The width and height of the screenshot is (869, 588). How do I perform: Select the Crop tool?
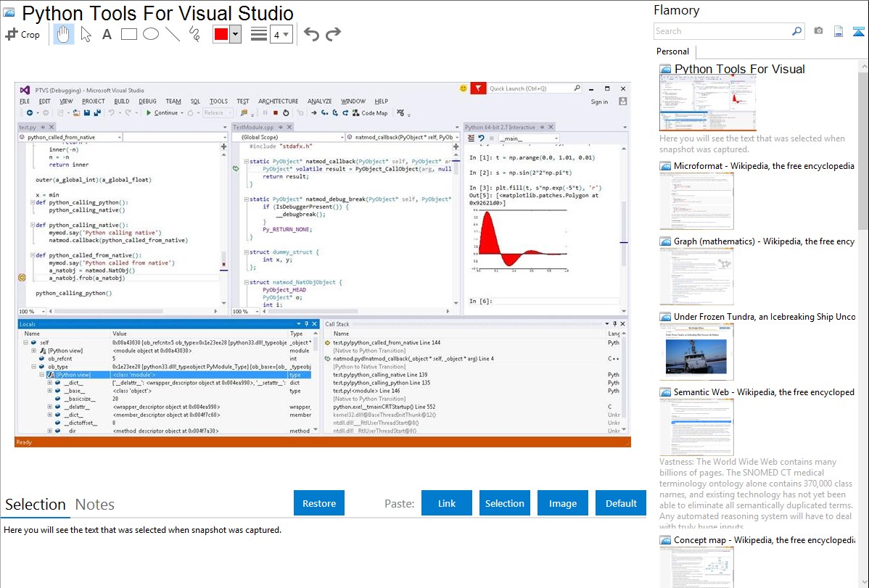pyautogui.click(x=22, y=34)
